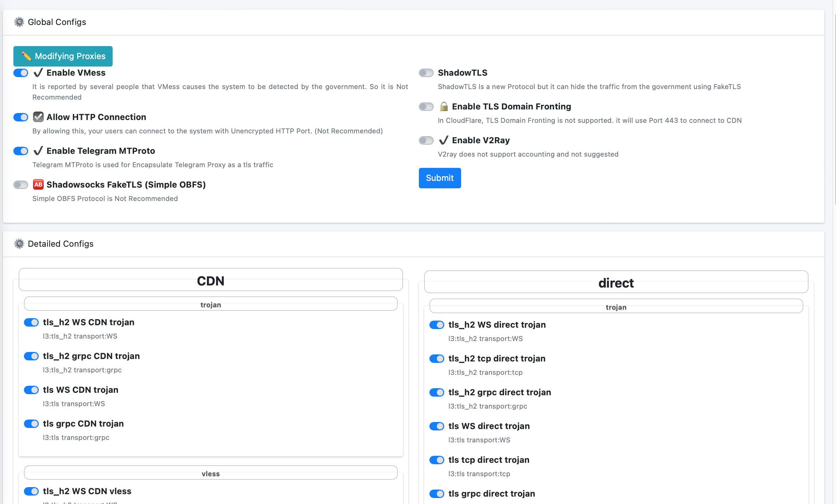Image resolution: width=836 pixels, height=504 pixels.
Task: Toggle tls WS CDN trojan switch
Action: tap(31, 390)
